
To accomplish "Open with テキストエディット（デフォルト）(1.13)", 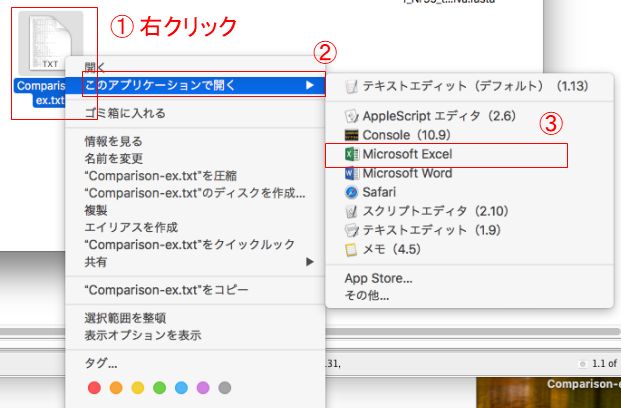I will click(x=469, y=86).
